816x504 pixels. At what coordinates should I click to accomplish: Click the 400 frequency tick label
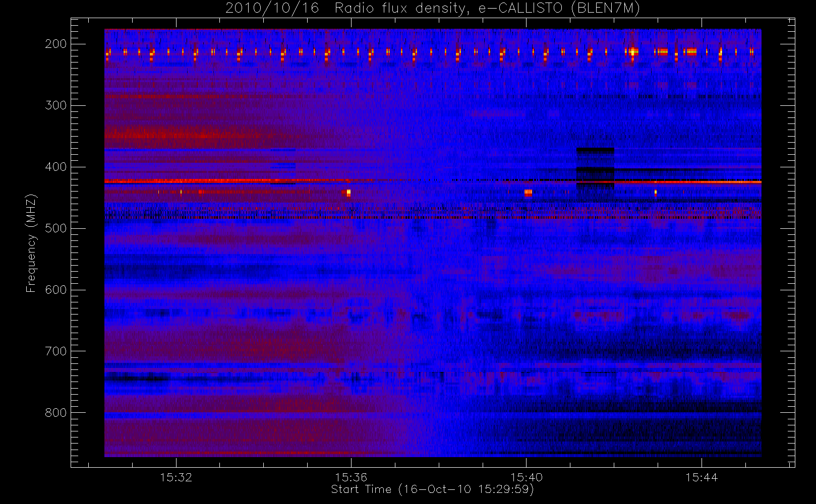(x=56, y=167)
